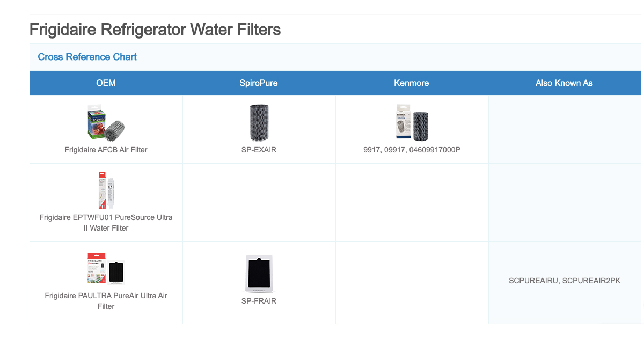Open the SP-FRAIR filter image
This screenshot has height=338, width=644.
[259, 274]
